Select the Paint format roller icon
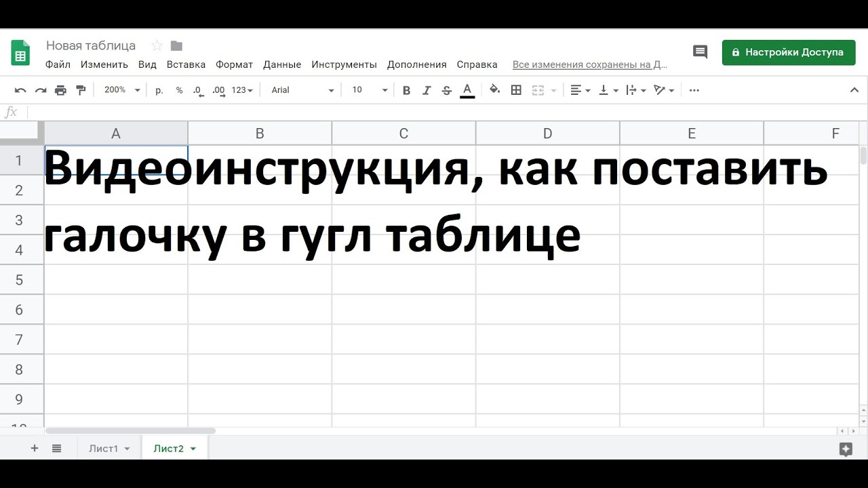 click(81, 90)
